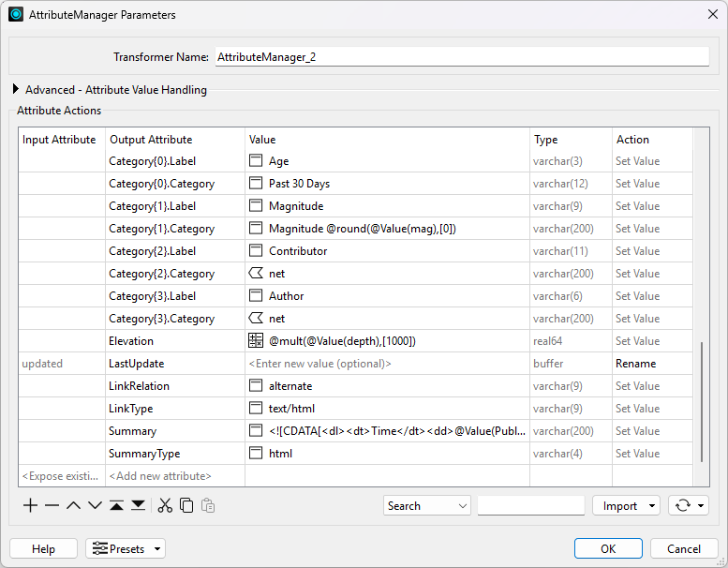
Task: Open Action dropdown for LastUpdate Rename
Action: (652, 363)
